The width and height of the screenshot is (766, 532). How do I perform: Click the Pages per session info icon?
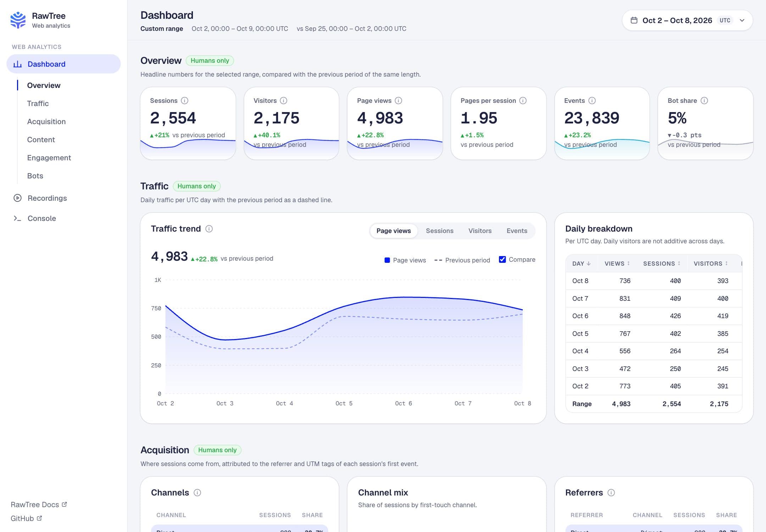tap(523, 101)
